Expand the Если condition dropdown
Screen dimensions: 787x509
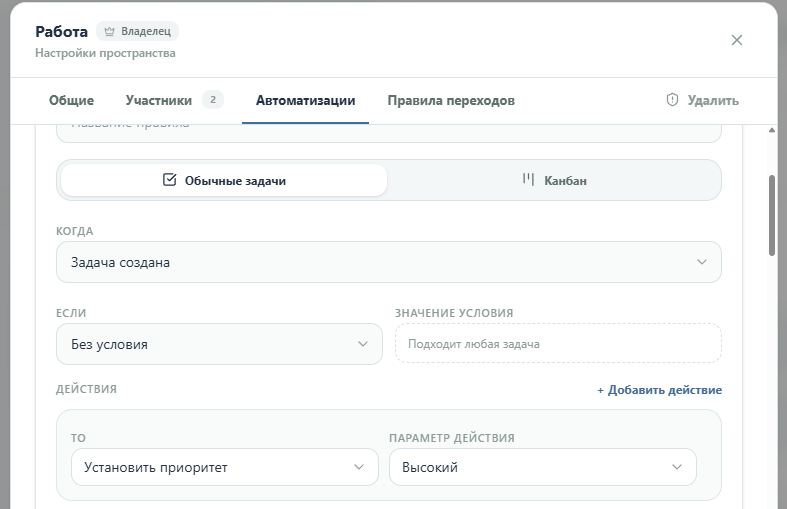click(219, 344)
